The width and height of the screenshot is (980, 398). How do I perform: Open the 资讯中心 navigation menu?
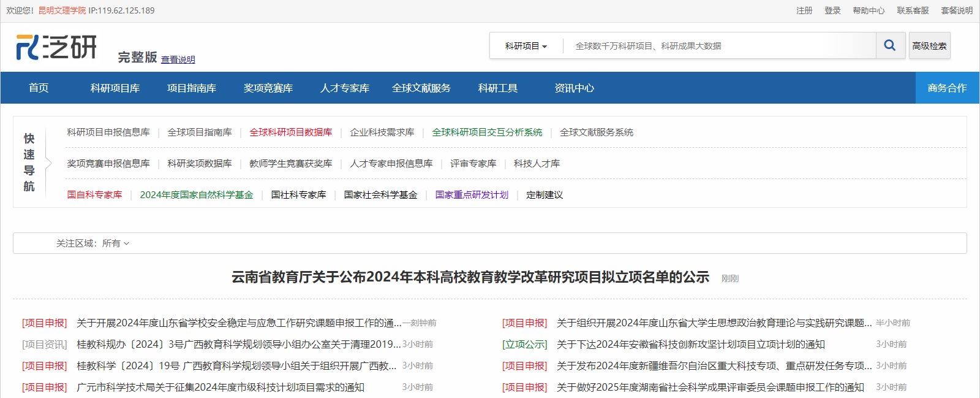tap(575, 88)
